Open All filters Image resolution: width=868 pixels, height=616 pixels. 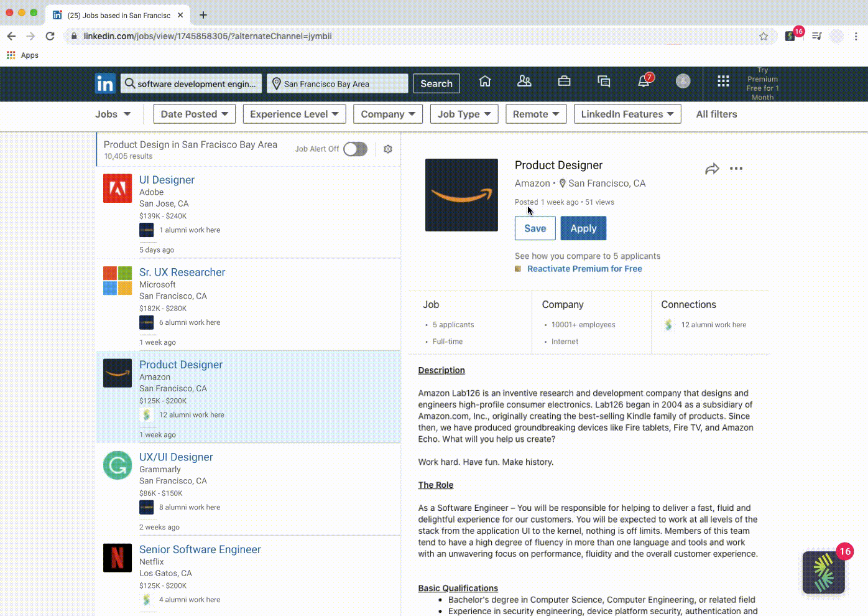click(x=716, y=114)
